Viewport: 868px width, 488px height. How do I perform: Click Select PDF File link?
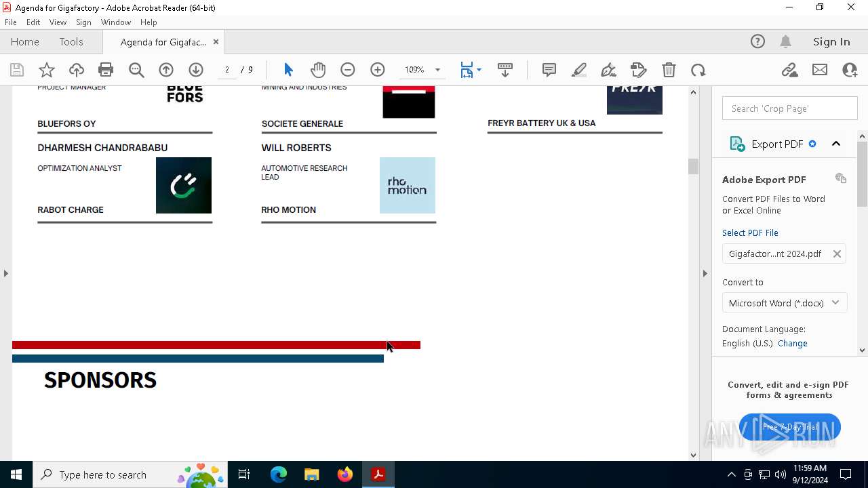(750, 232)
